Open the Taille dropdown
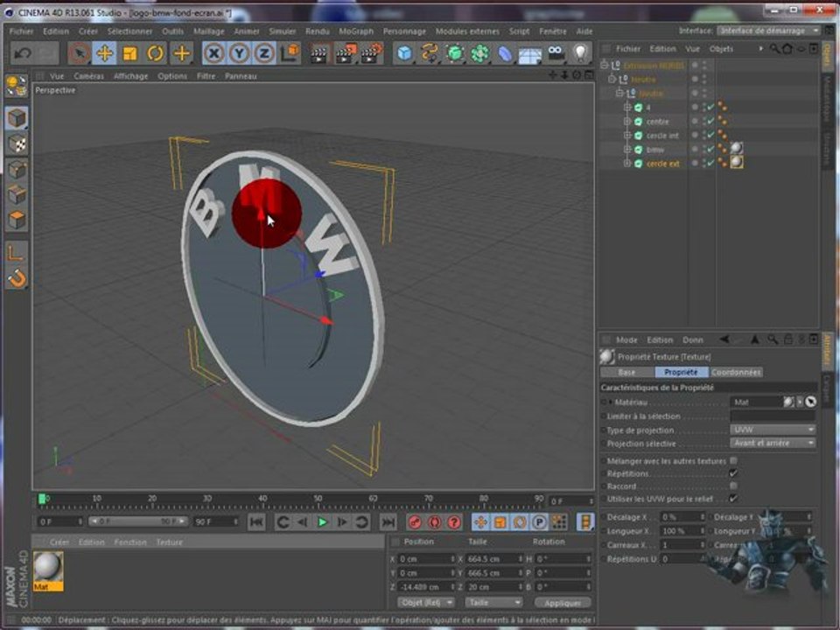This screenshot has width=840, height=630. (x=493, y=603)
